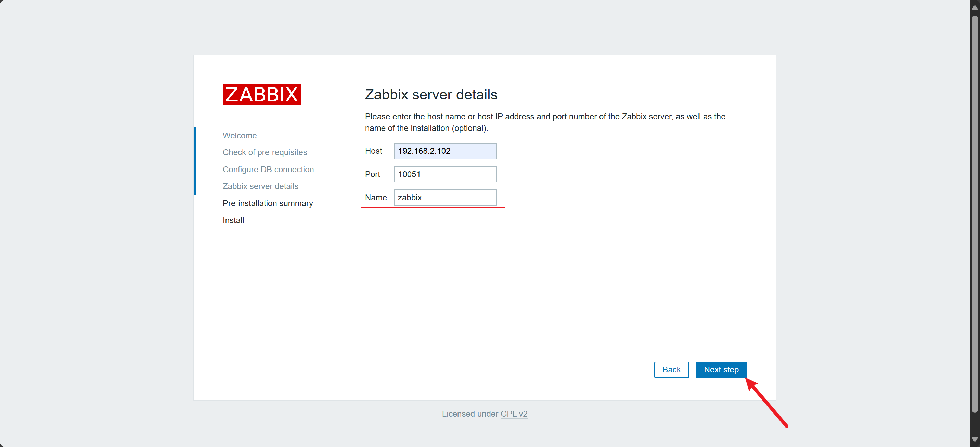Click the Name input field
Viewport: 980px width, 447px height.
(x=444, y=197)
